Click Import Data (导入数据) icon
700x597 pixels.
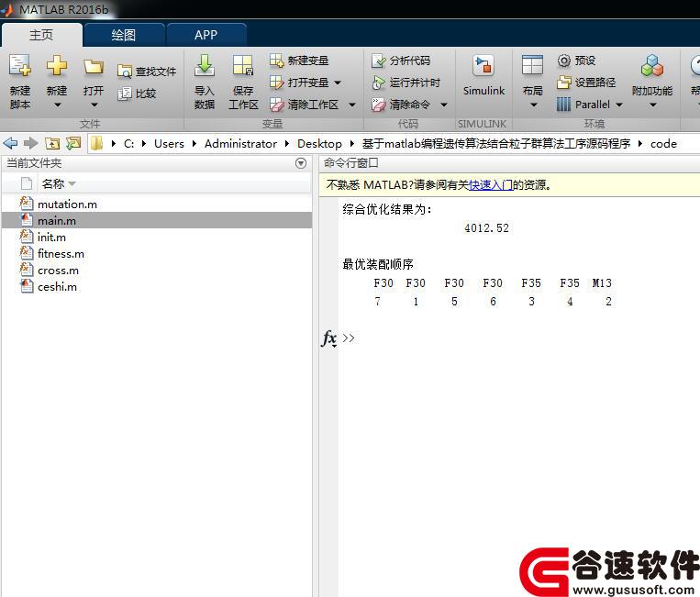[x=204, y=66]
